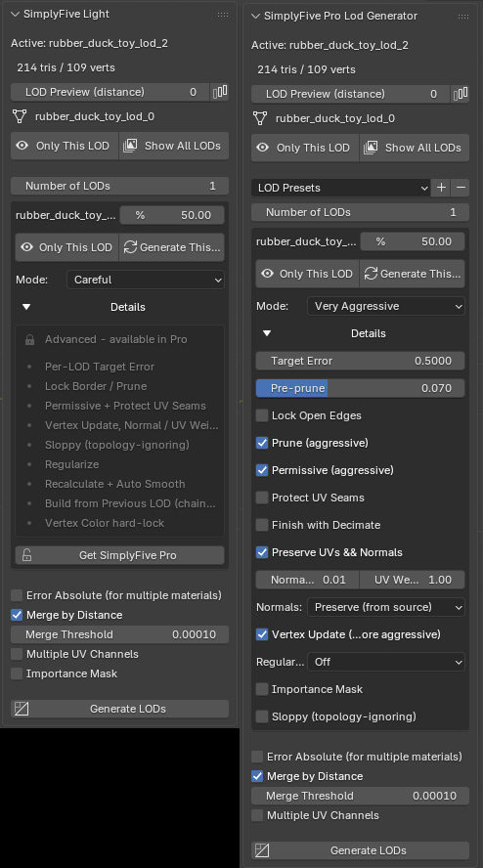Open Normals dropdown Preserve (from source)

tap(386, 607)
